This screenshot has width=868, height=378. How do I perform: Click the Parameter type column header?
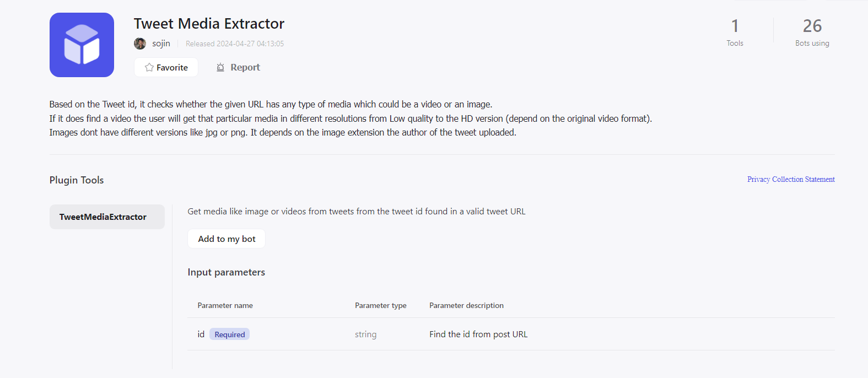tap(380, 305)
